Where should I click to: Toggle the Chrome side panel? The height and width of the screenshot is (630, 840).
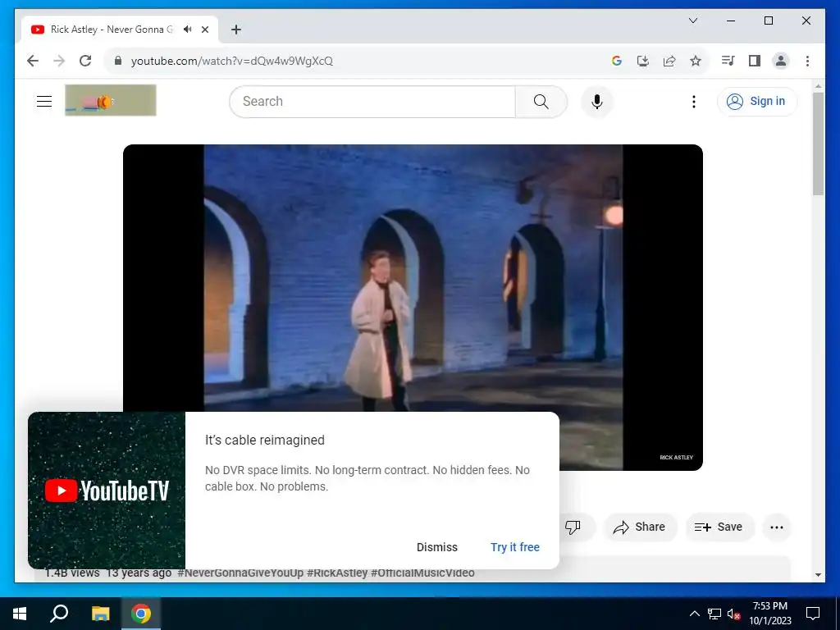(755, 61)
